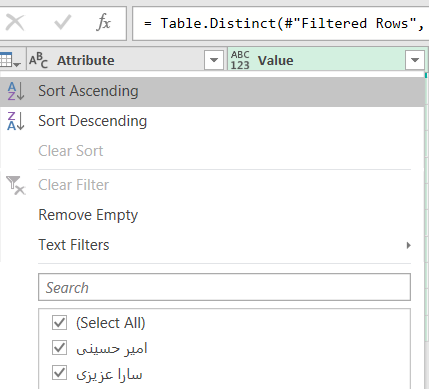
Task: Open the Attribute column filter dropdown
Action: click(214, 60)
